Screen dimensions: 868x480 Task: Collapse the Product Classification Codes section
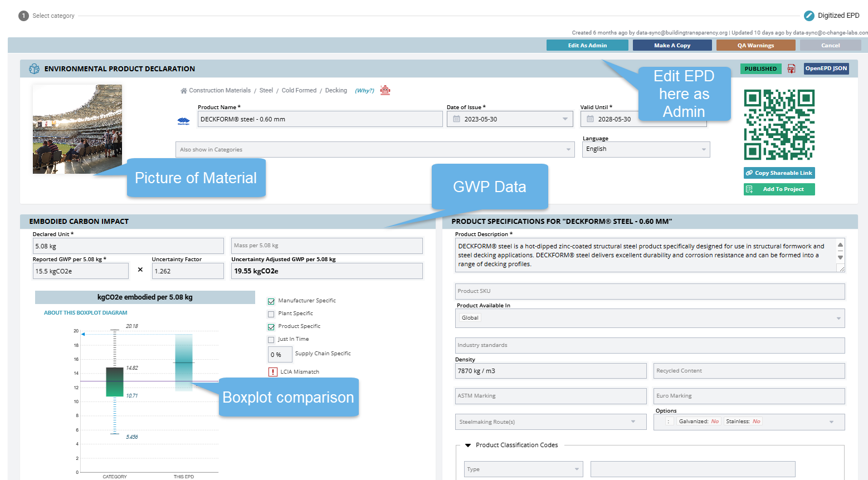click(x=468, y=445)
